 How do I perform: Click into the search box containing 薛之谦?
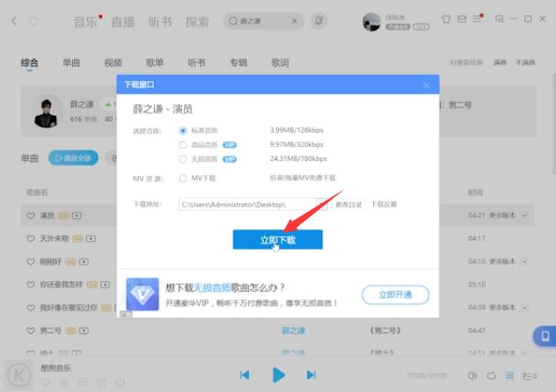click(262, 21)
